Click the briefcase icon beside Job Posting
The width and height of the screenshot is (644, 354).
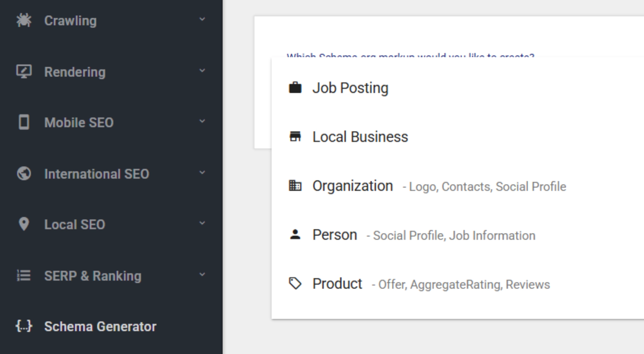coord(295,87)
